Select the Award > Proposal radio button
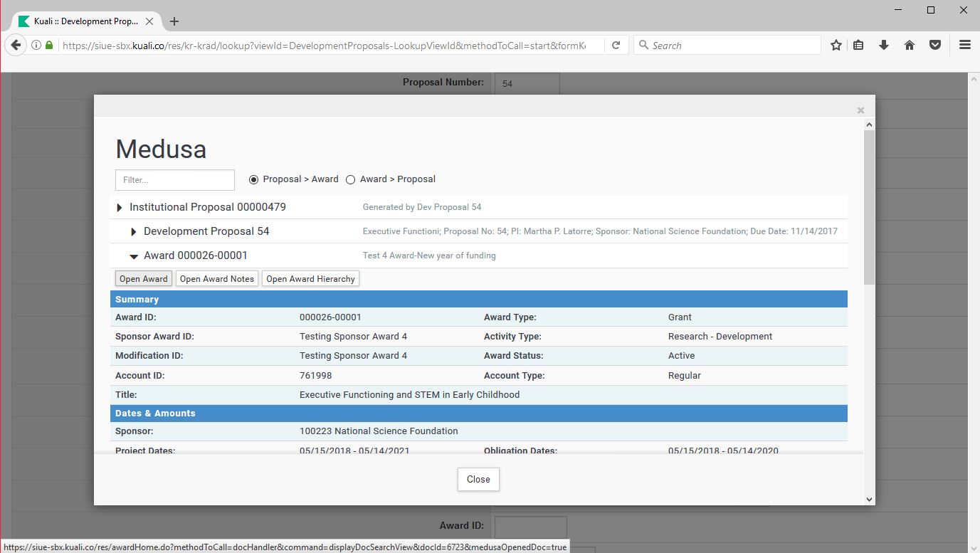 (x=350, y=179)
